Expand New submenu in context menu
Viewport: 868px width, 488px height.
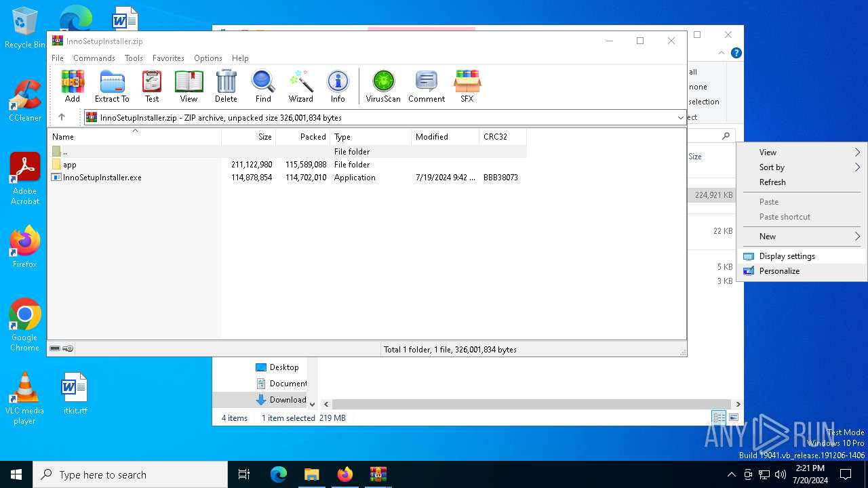[x=802, y=237]
